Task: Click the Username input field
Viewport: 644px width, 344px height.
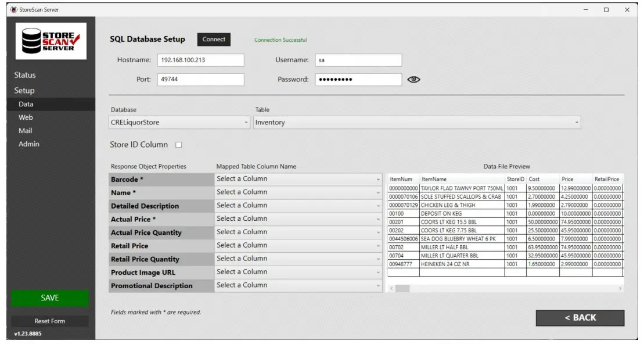Action: pyautogui.click(x=358, y=60)
